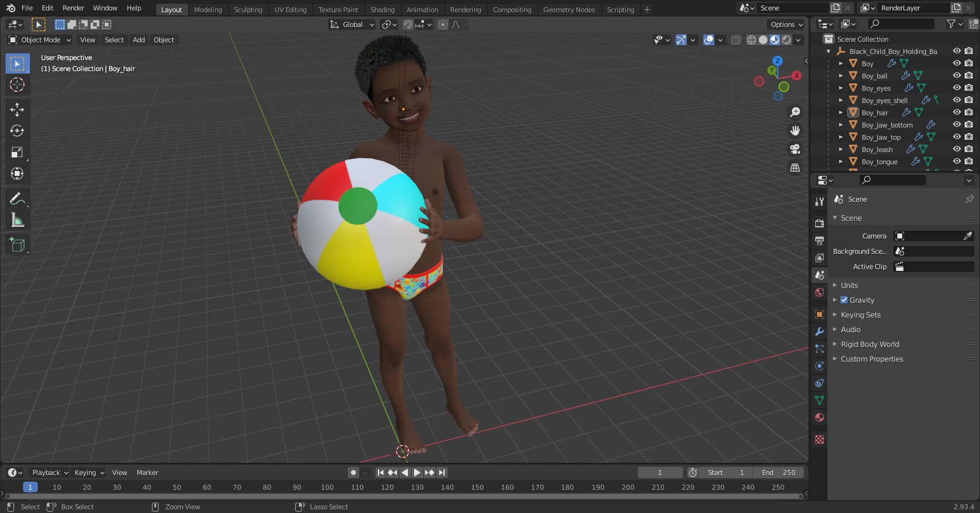Click the current frame number field
Screen dimensions: 980x513
point(660,473)
